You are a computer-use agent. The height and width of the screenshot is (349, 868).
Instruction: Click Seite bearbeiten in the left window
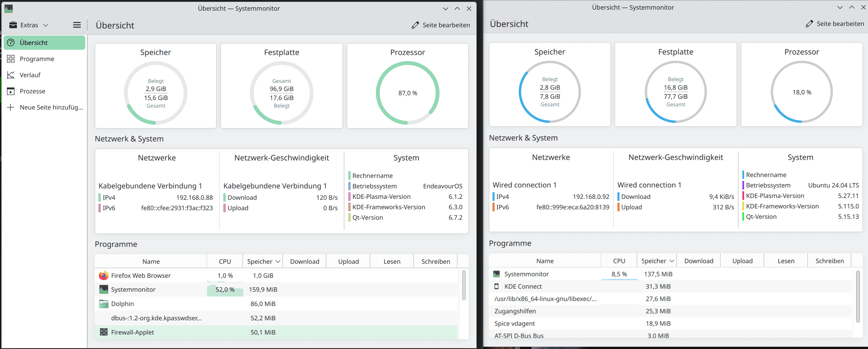click(x=441, y=25)
